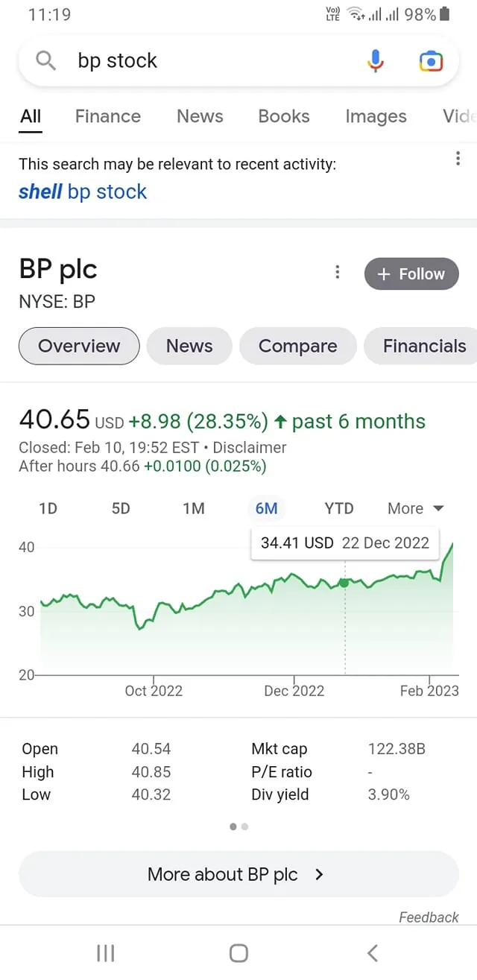The image size is (477, 980).
Task: Expand the More time range dropdown
Action: click(x=414, y=508)
